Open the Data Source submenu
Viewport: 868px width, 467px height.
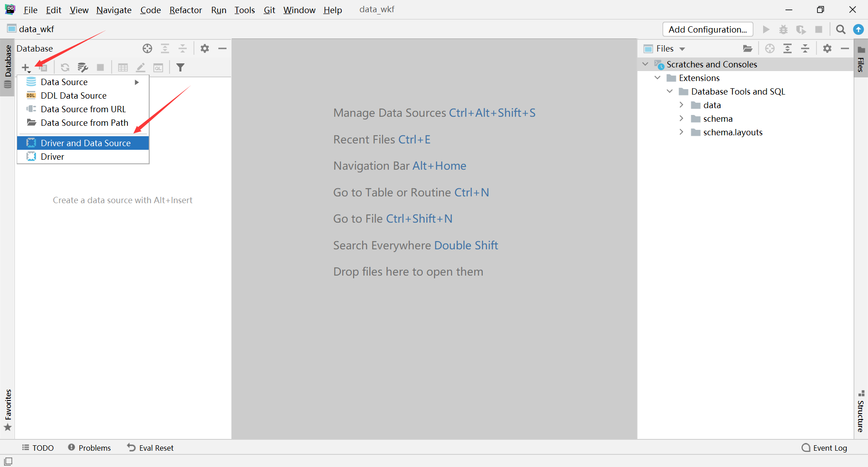83,82
